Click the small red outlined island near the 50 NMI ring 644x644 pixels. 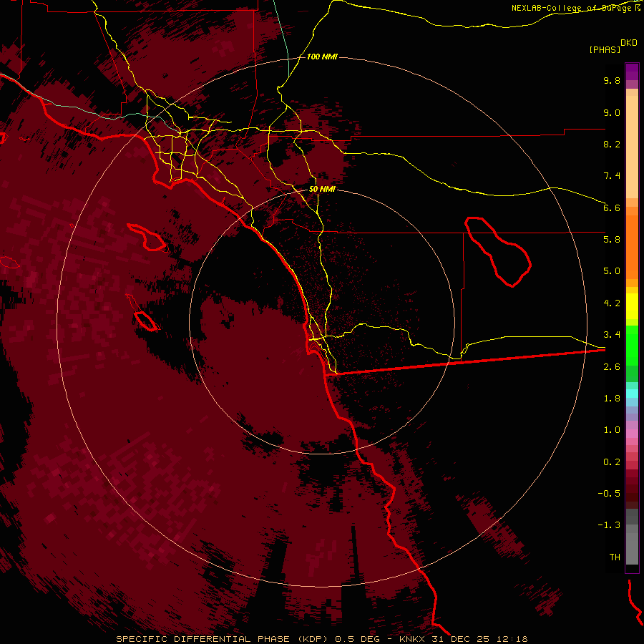[146, 321]
